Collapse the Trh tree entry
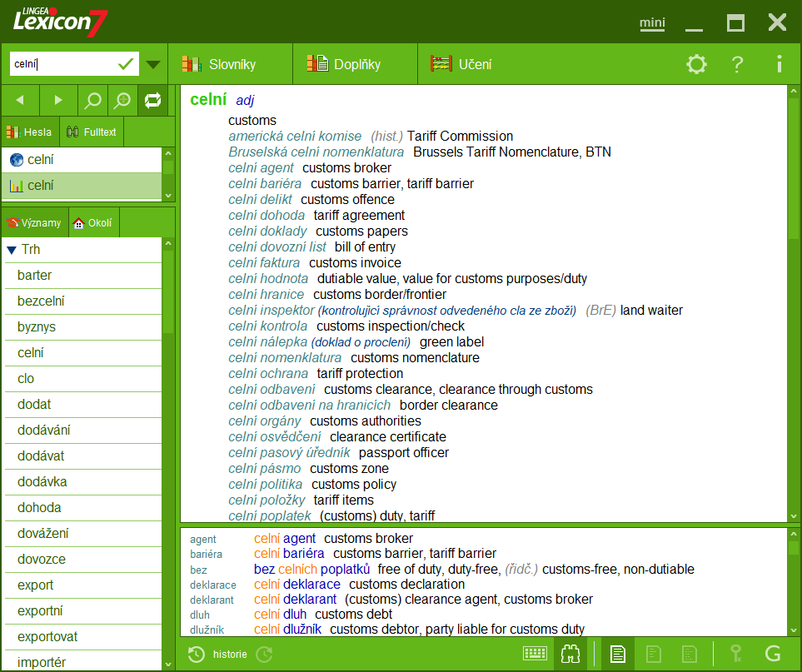This screenshot has height=672, width=802. click(10, 249)
